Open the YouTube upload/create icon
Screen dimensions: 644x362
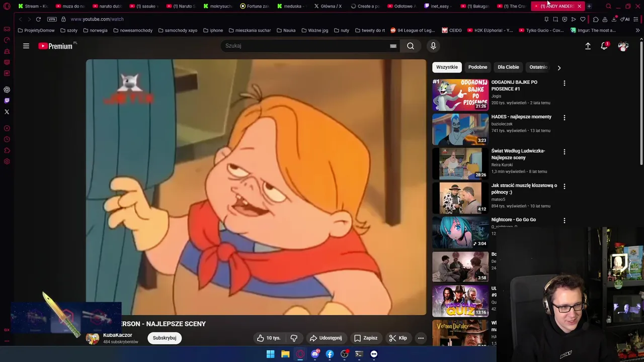click(x=588, y=46)
